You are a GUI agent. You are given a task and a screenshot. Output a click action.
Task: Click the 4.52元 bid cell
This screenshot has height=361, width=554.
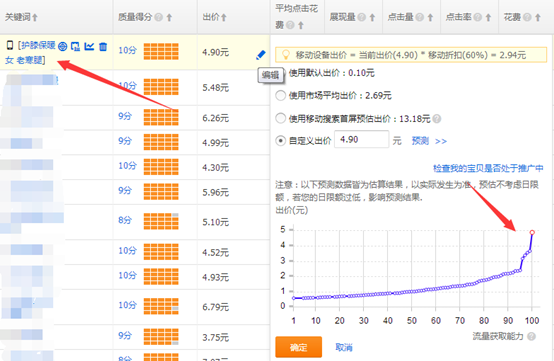(216, 253)
